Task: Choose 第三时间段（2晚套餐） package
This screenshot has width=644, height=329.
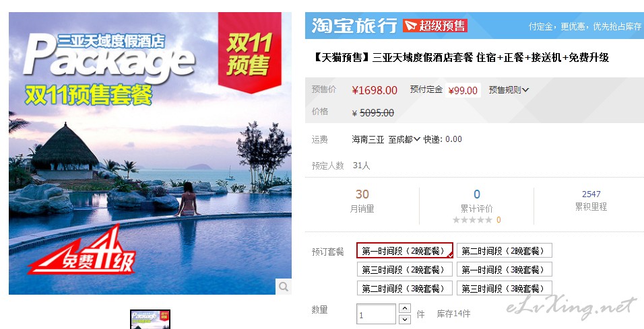Action: coord(405,270)
